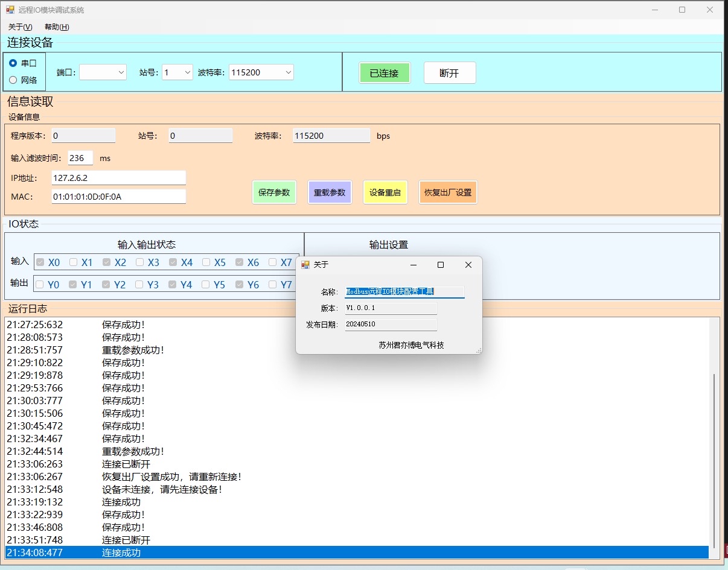Viewport: 728px width, 570px height.
Task: Select log row 21:28:51:757 重载参数成功
Action: [x=357, y=350]
